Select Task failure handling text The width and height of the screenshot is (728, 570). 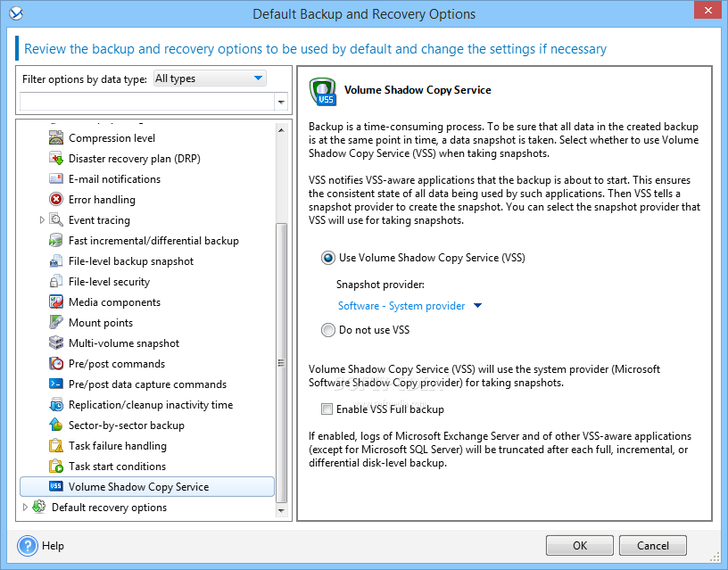(118, 446)
